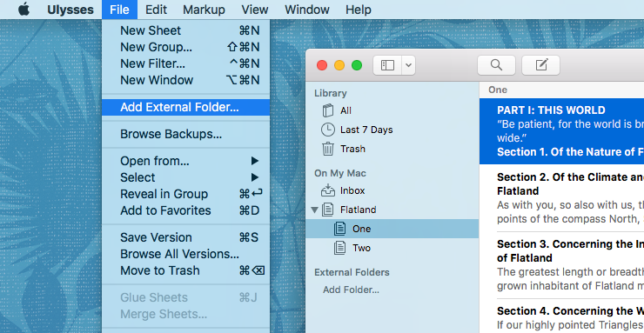Select the Flatland group
The height and width of the screenshot is (333, 644).
(392, 210)
